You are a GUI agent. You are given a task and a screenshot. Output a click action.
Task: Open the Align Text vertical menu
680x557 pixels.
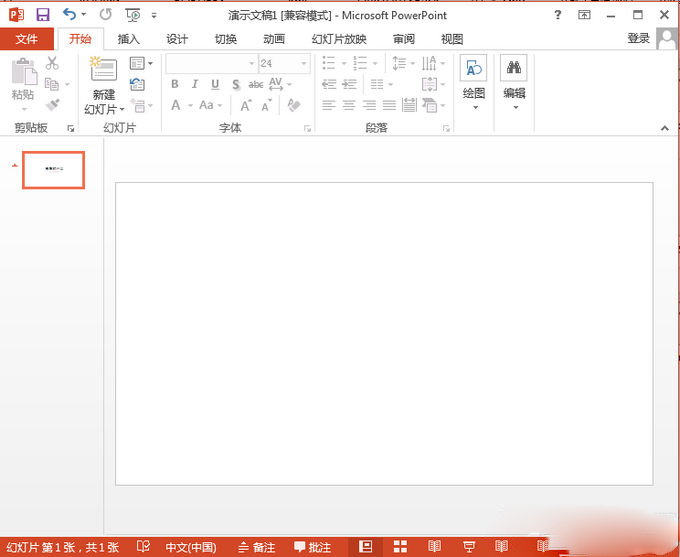point(434,84)
